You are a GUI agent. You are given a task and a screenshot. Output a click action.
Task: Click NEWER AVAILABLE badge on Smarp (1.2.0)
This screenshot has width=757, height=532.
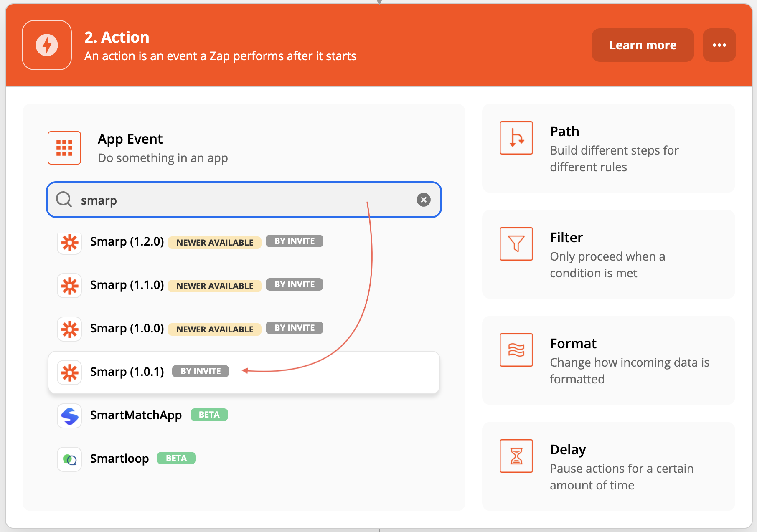pyautogui.click(x=215, y=243)
